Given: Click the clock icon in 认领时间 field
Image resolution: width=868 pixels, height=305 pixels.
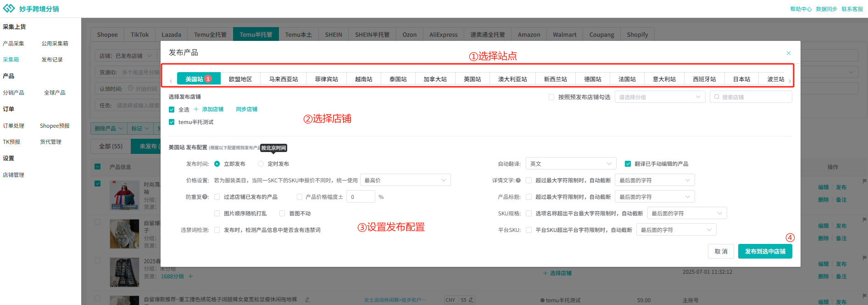Looking at the screenshot, I should 131,88.
